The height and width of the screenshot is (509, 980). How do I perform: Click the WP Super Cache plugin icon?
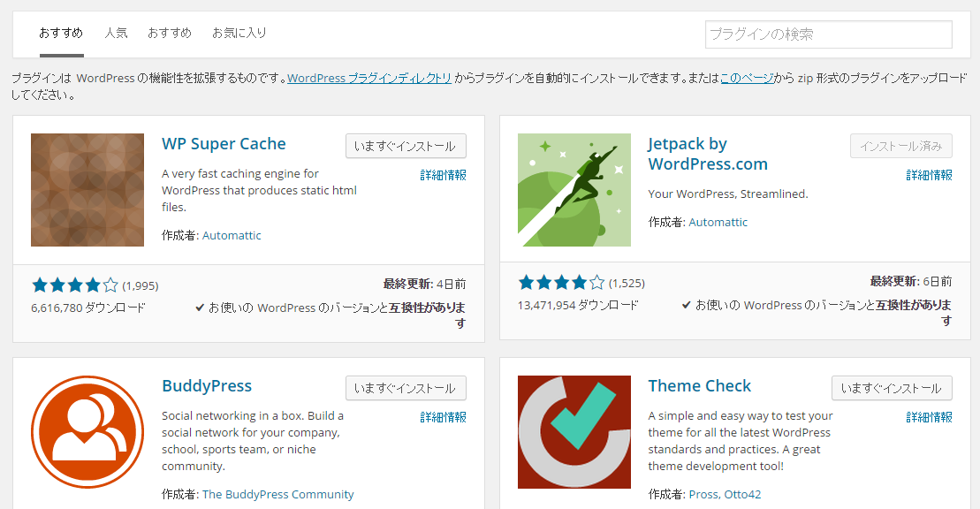(x=87, y=190)
